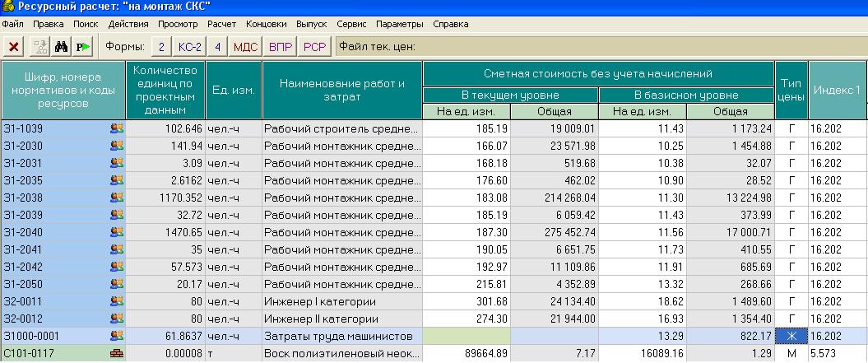868x363 pixels.
Task: Click the binoculars search toolbar icon
Action: coord(62,47)
